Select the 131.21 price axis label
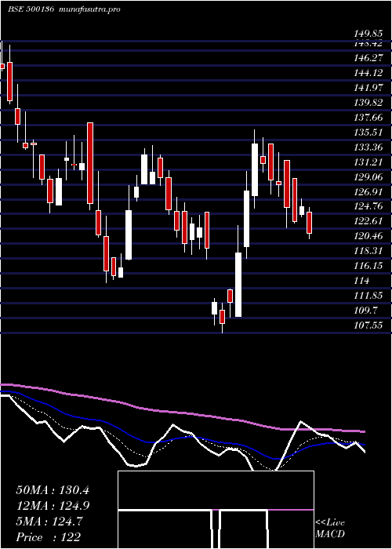The width and height of the screenshot is (392, 549). click(368, 162)
